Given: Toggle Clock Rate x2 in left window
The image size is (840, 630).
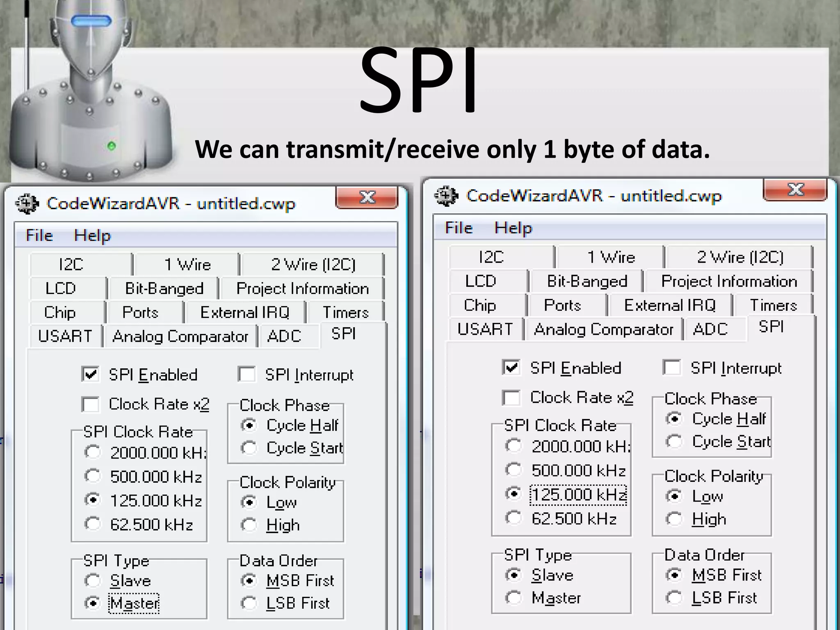Looking at the screenshot, I should (90, 404).
